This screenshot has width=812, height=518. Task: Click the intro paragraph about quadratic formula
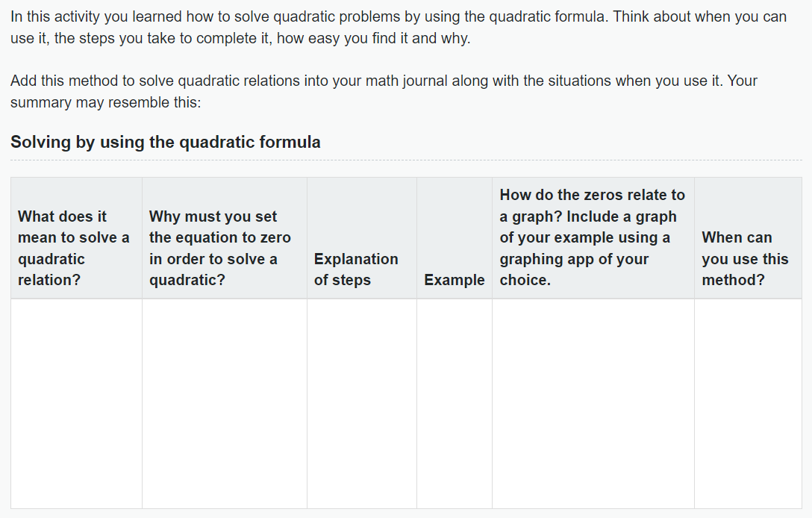point(399,28)
